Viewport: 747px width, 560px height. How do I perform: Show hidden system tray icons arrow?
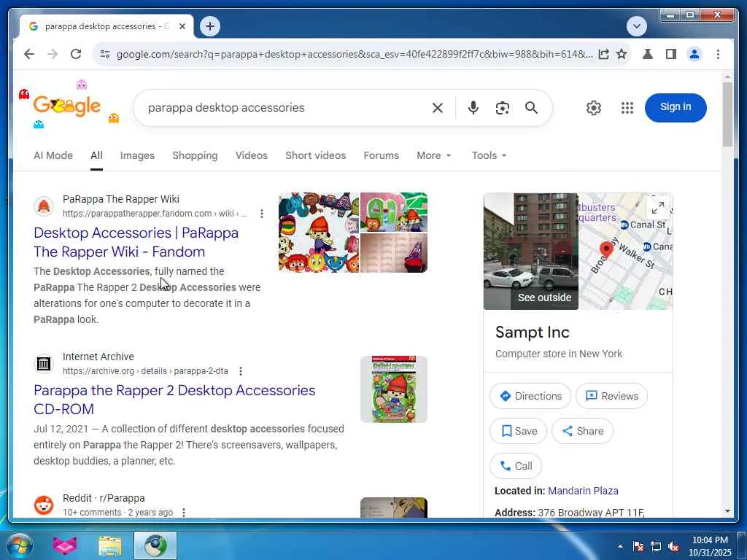click(x=620, y=546)
